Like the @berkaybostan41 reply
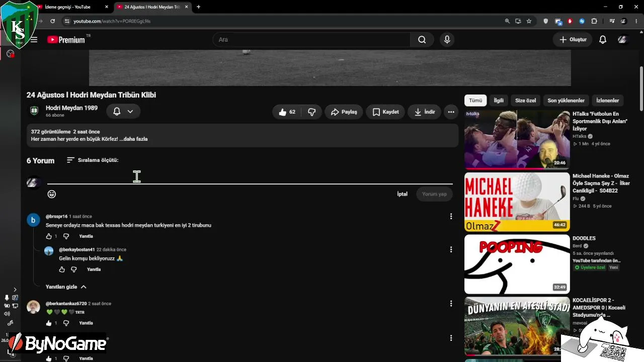 coord(62,269)
